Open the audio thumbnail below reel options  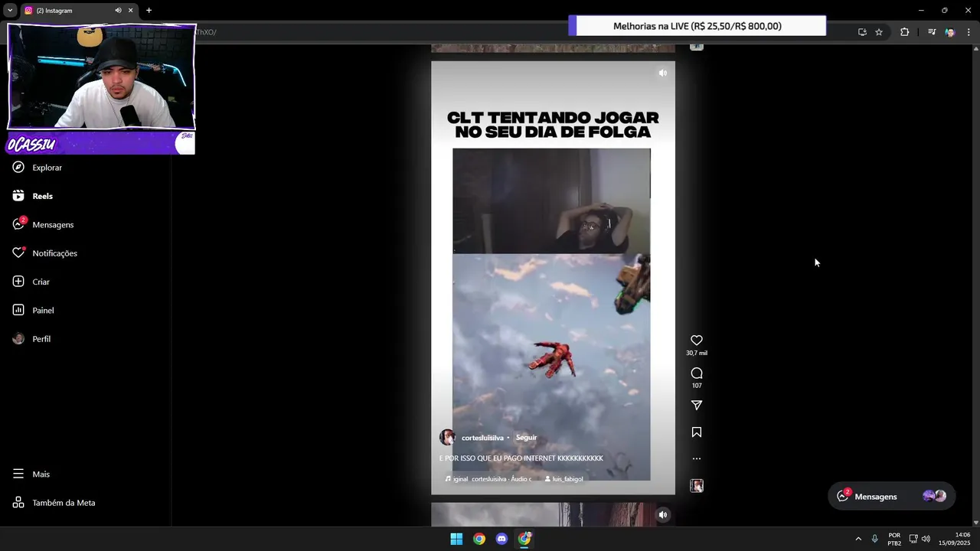[697, 486]
